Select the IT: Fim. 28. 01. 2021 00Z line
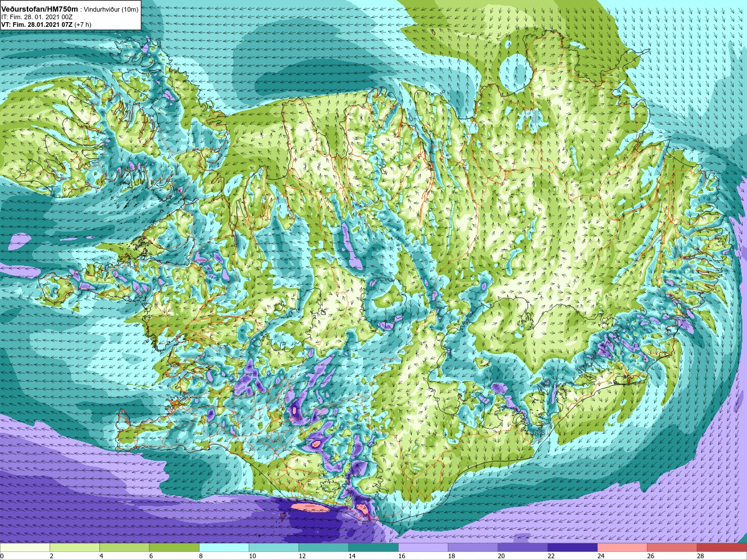 [x=36, y=17]
